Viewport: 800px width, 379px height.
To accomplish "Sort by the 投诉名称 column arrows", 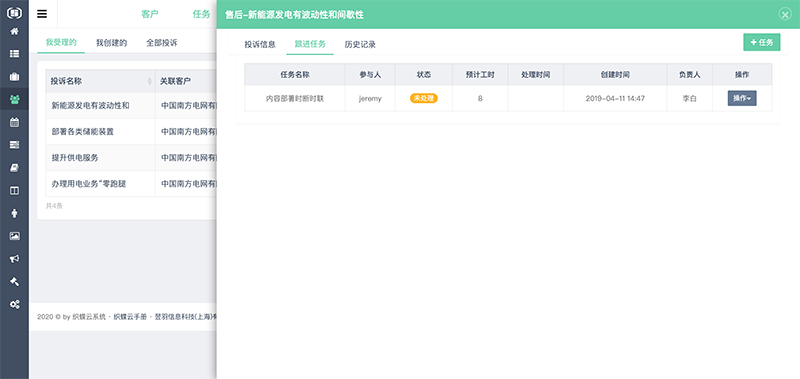I will coord(149,81).
